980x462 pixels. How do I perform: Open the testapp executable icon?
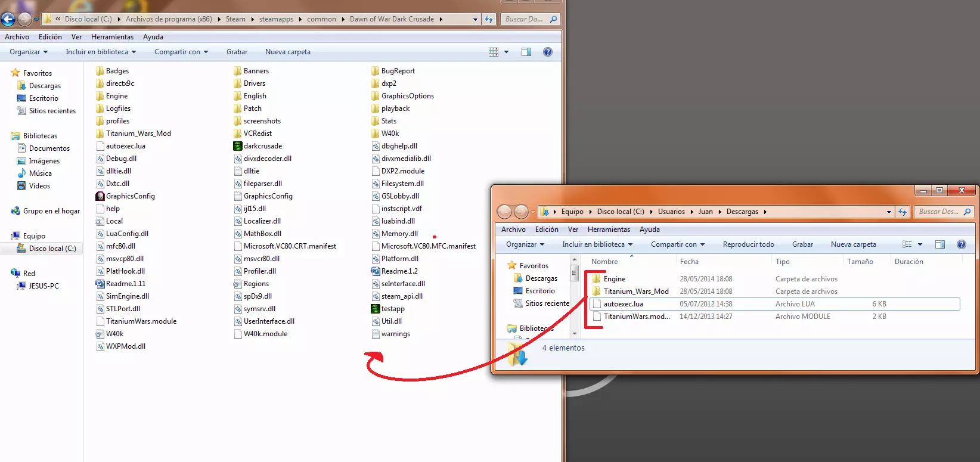[x=375, y=309]
